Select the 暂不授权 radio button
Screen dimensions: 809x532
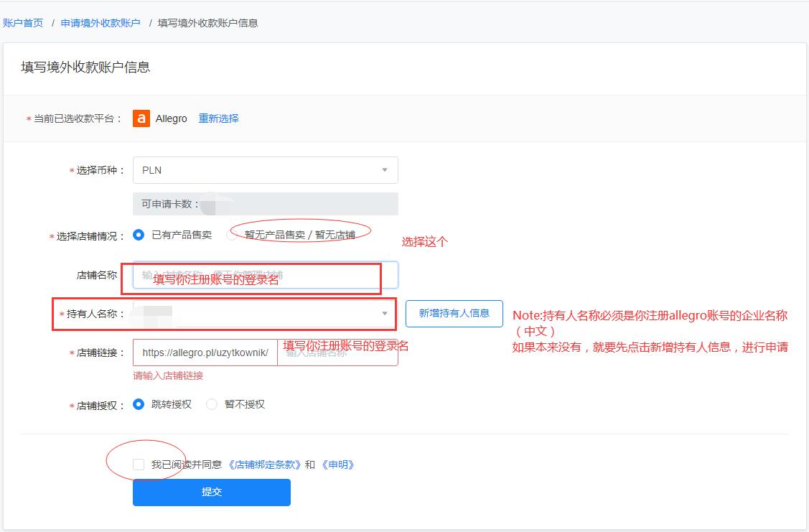[x=211, y=403]
